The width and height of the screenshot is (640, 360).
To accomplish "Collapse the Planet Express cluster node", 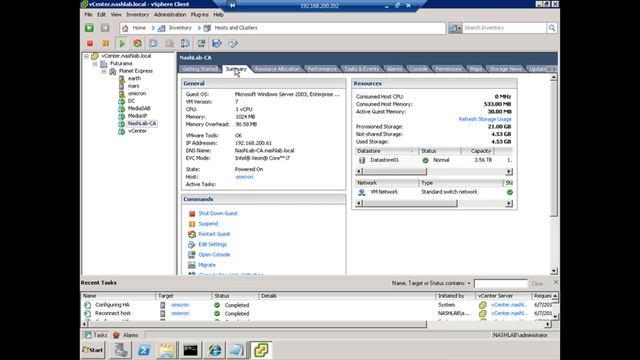I will tap(104, 71).
